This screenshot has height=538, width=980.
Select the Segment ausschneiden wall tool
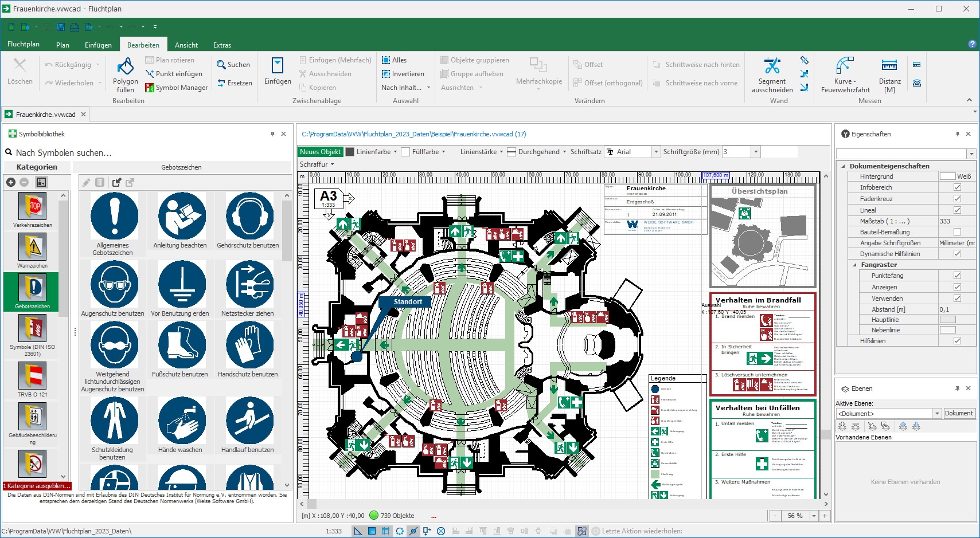click(x=772, y=74)
